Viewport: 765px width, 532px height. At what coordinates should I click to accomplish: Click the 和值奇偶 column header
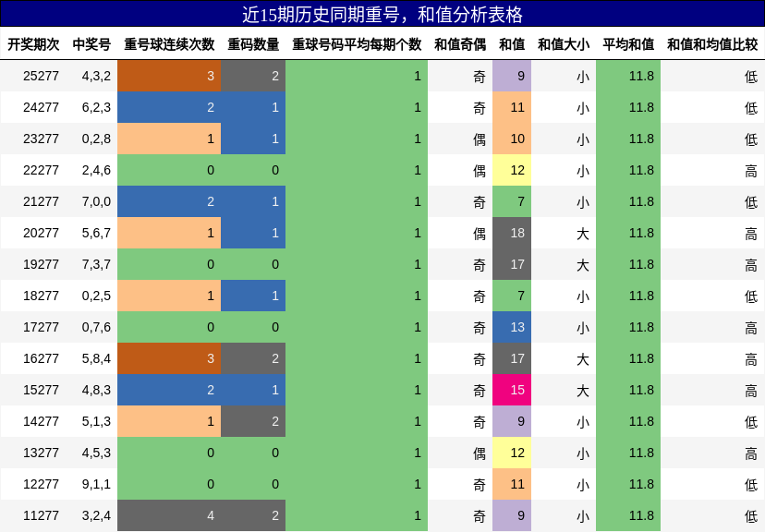pos(460,44)
